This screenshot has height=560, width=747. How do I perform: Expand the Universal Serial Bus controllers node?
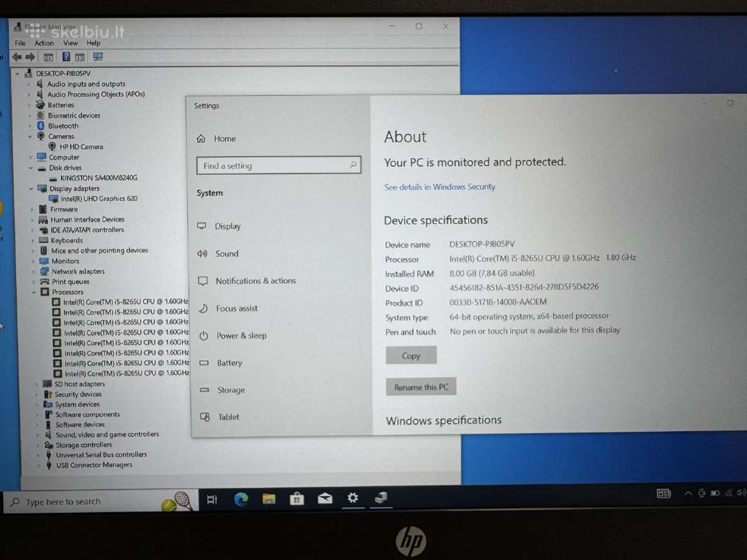[39, 455]
